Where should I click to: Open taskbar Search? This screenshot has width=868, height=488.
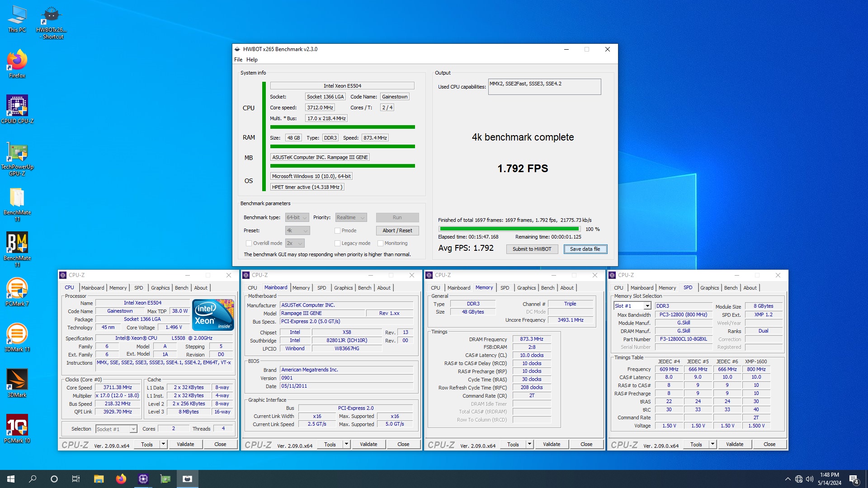point(33,479)
